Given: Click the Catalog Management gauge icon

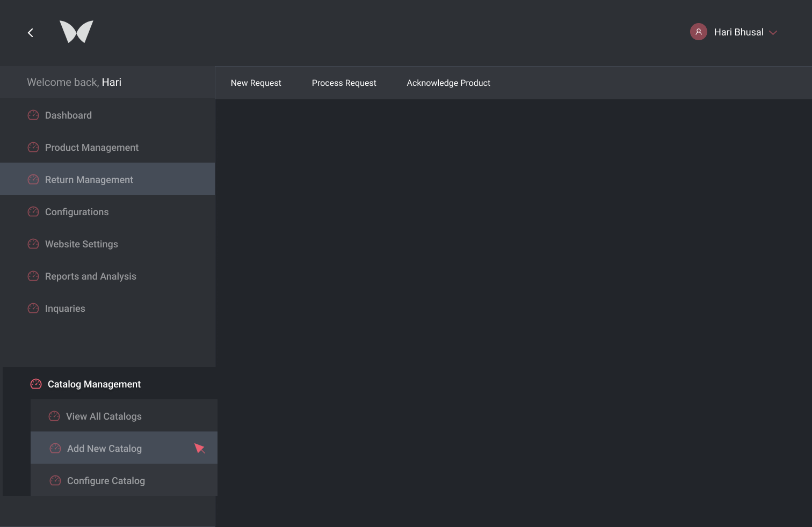Looking at the screenshot, I should 36,384.
